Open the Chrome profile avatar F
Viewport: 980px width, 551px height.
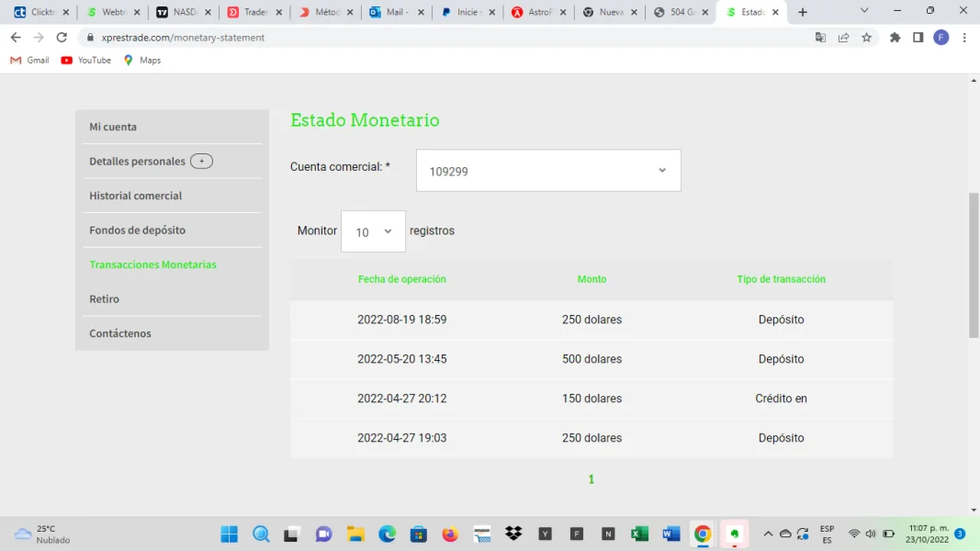pyautogui.click(x=941, y=38)
